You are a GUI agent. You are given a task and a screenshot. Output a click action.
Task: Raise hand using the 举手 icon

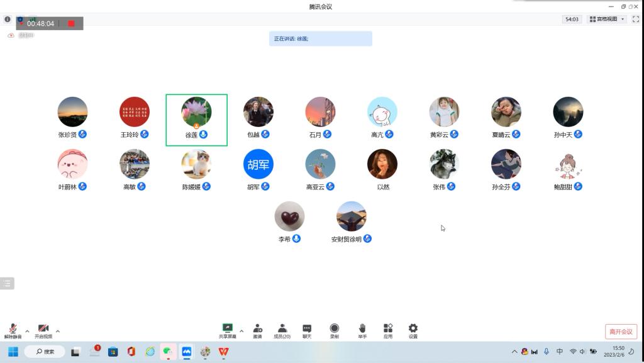coord(362,328)
